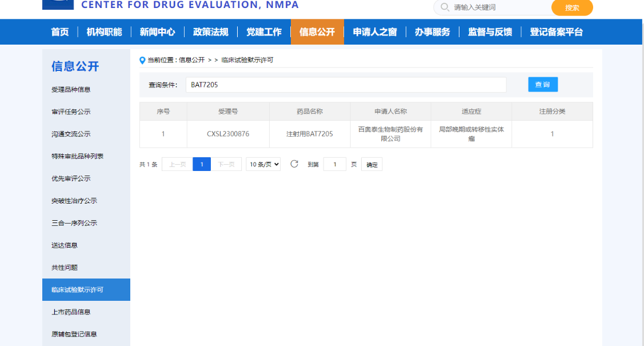
Task: Open 特殊审批品种列表 in the sidebar
Action: pos(77,156)
